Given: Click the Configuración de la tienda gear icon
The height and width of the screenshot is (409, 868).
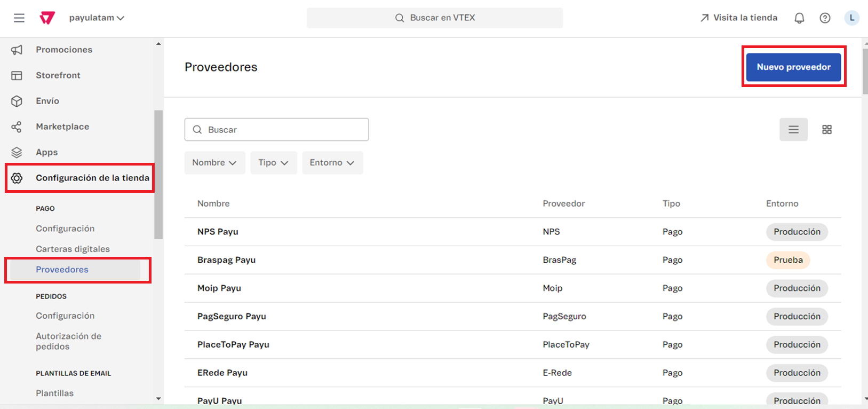Looking at the screenshot, I should click(x=17, y=178).
